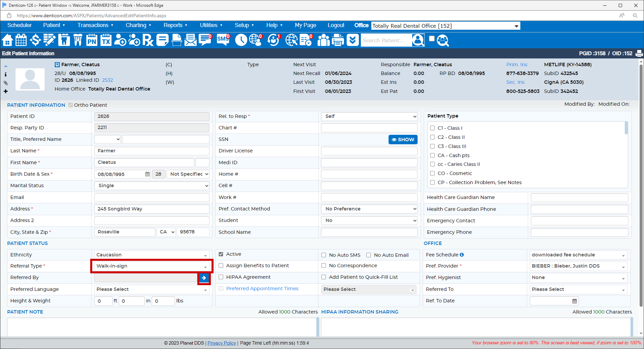Expand the double-chevron toolbar icon
Image resolution: width=644 pixels, height=349 pixels.
352,40
